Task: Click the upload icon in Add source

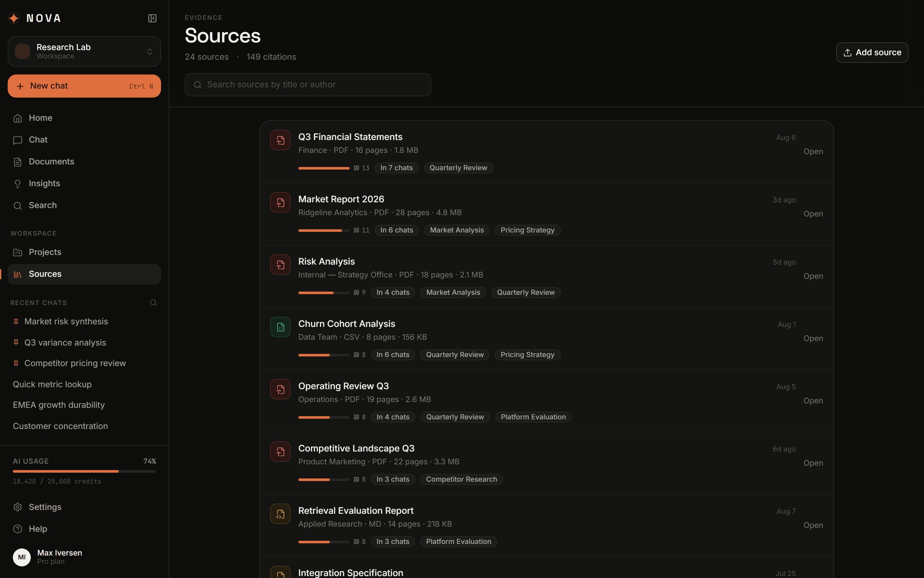Action: tap(847, 53)
